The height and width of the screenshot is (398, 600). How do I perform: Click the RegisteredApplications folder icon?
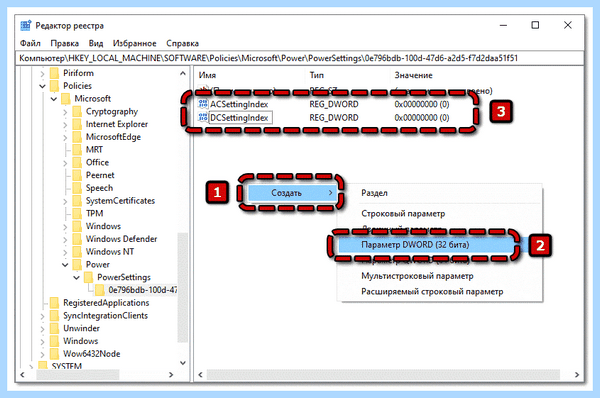click(55, 303)
